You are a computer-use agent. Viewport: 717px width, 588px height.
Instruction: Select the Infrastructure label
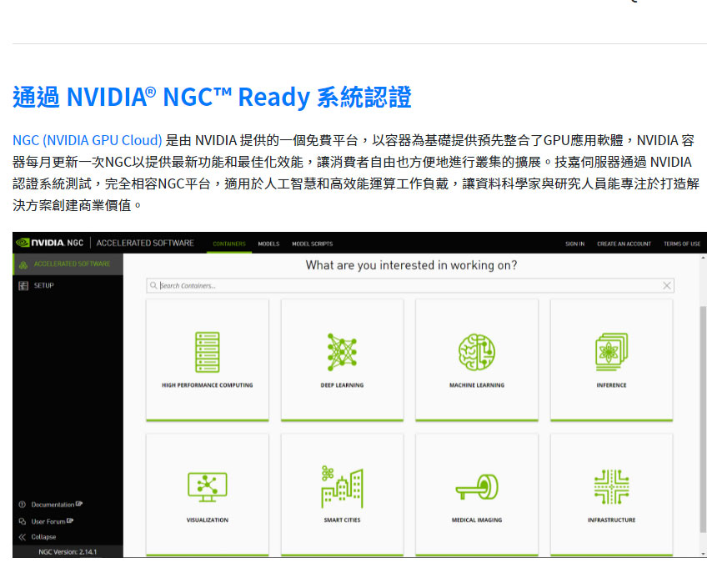(611, 520)
